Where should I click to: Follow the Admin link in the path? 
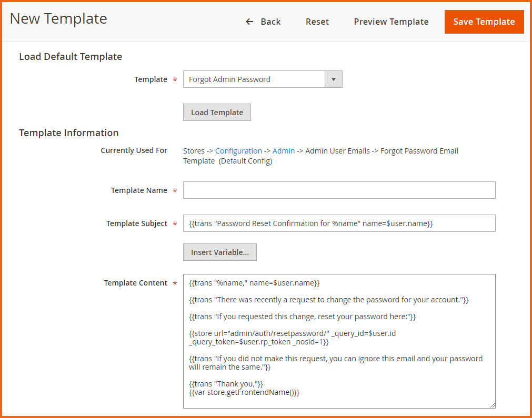[x=284, y=151]
